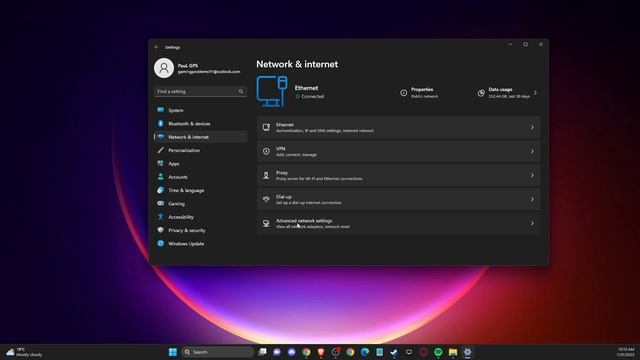Minimize the Settings window

(x=510, y=44)
